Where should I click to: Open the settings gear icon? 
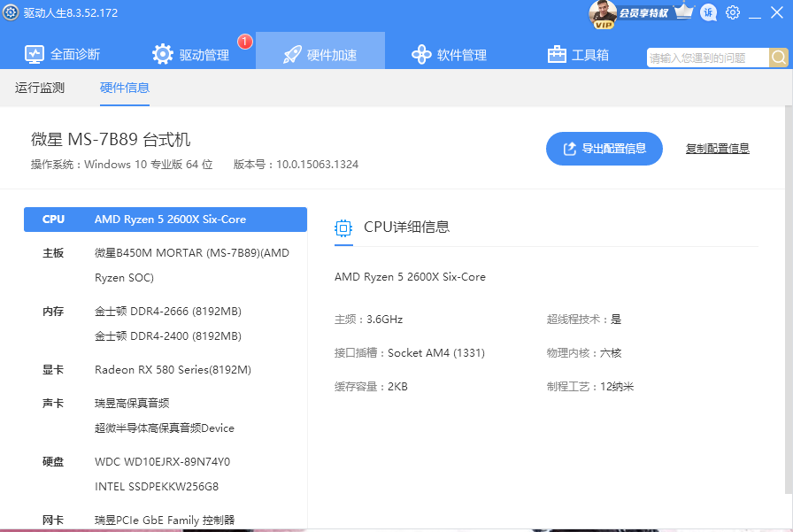(x=733, y=12)
